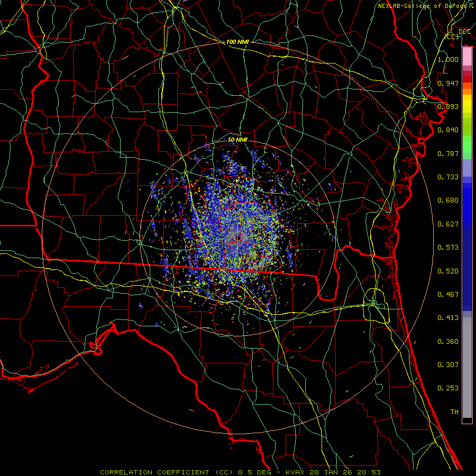Select the 1.000 scale value

pyautogui.click(x=448, y=59)
